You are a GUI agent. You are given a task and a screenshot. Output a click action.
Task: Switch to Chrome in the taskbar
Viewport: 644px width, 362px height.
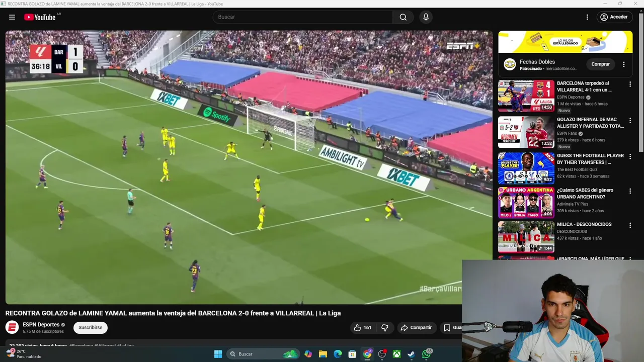point(367,354)
